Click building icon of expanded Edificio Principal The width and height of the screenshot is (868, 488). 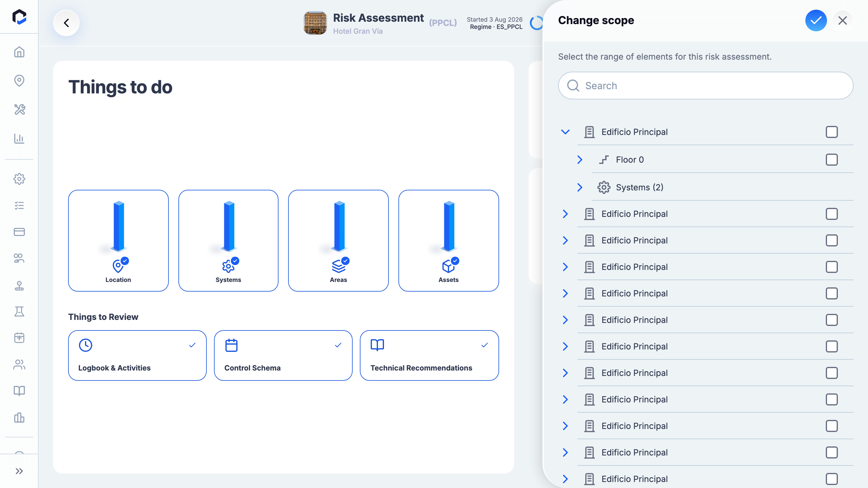[x=589, y=132]
